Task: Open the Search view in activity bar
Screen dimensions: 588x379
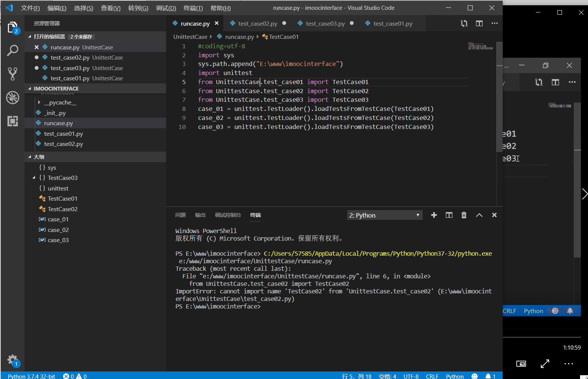Action: click(x=12, y=50)
